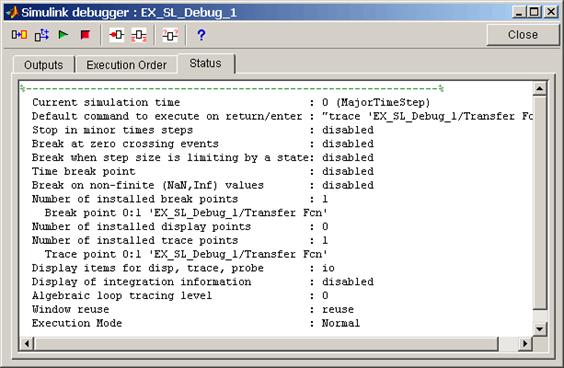Click the 'io' display items value
Image resolution: width=564 pixels, height=368 pixels.
tap(328, 268)
